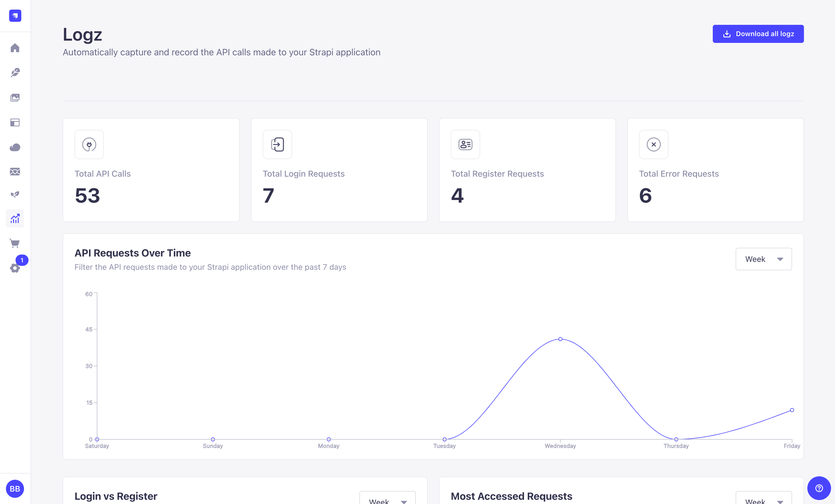Click the Strapi logo at top
Screen dimensions: 835x504
(x=15, y=16)
